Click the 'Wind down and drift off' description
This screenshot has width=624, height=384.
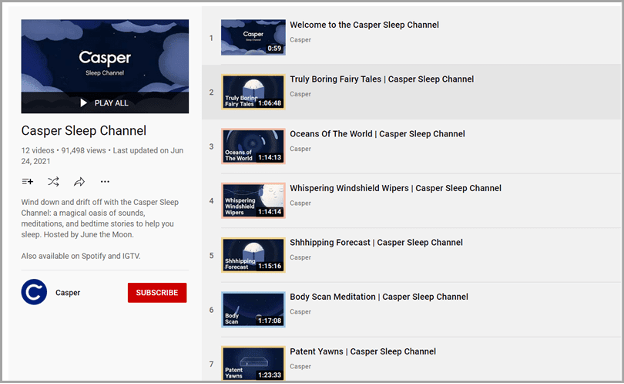(100, 218)
